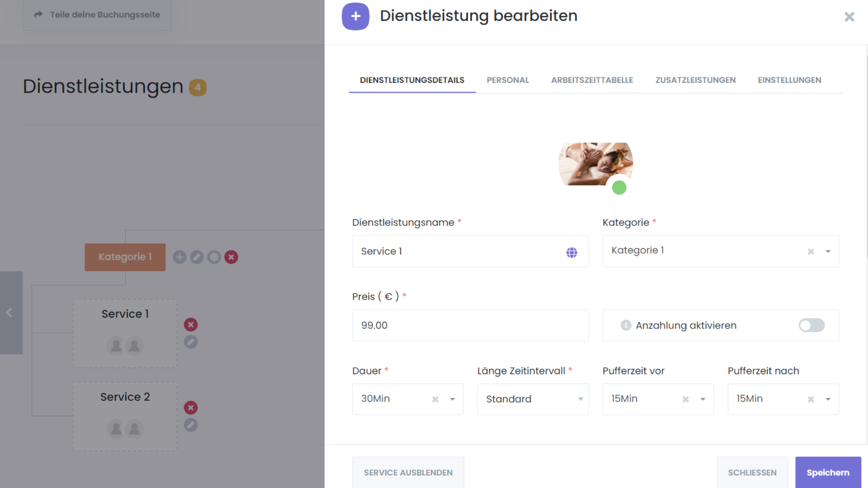Screen dimensions: 868x488
Task: Click the green status dot on service image
Action: pos(619,188)
